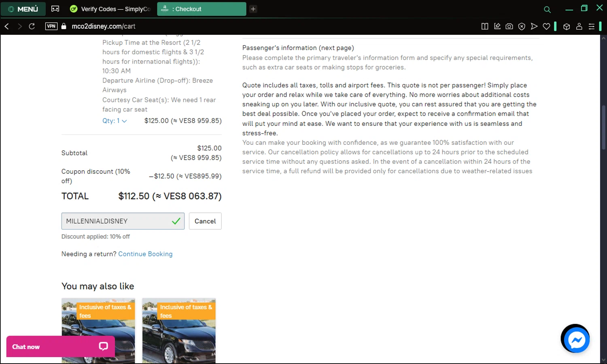Click the green coupon checkmark
The width and height of the screenshot is (607, 364).
point(176,221)
